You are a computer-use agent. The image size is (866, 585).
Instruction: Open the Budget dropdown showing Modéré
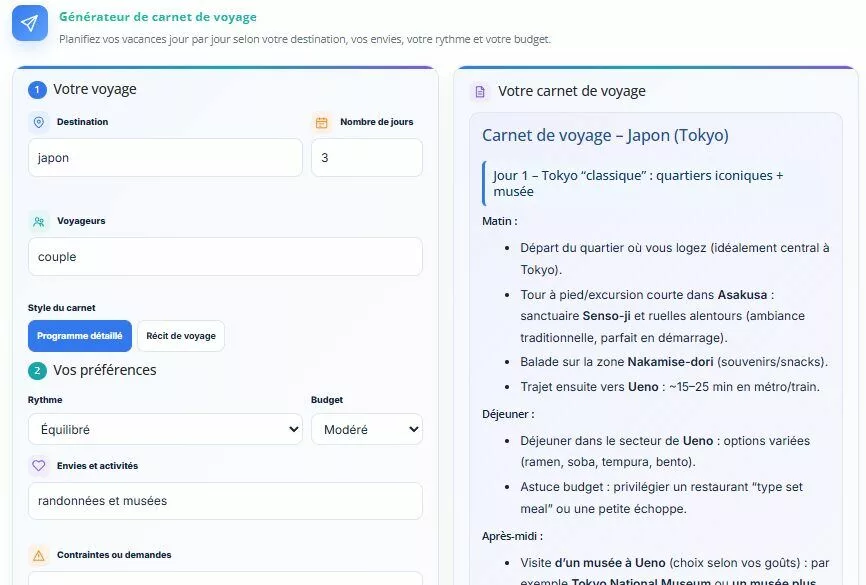click(x=367, y=429)
